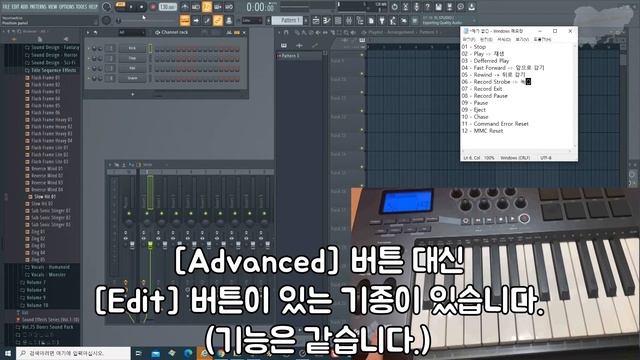Toggle the highlighted multilink controllers icon
The width and height of the screenshot is (640, 360).
click(x=218, y=20)
